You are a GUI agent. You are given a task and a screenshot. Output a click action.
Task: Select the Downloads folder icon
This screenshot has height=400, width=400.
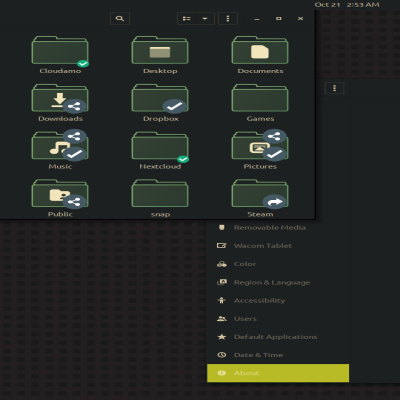[60, 98]
